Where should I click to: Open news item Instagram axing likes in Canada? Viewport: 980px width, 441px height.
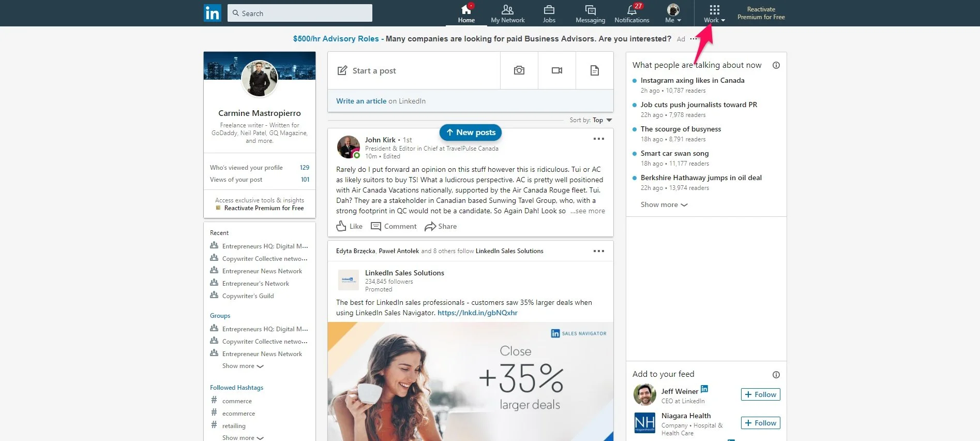point(692,80)
